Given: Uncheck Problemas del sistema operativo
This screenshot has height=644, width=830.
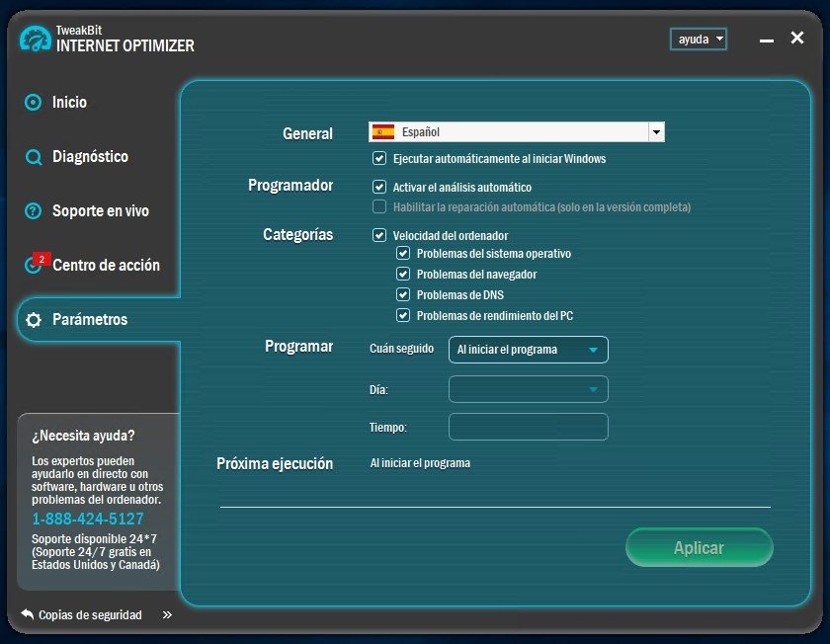Looking at the screenshot, I should [x=403, y=253].
